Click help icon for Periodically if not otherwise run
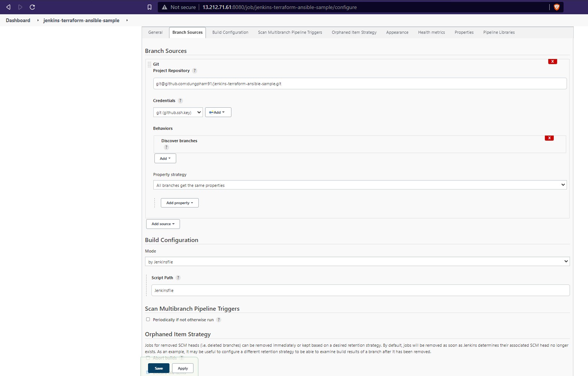Viewport: 588px width, 376px height. 219,320
